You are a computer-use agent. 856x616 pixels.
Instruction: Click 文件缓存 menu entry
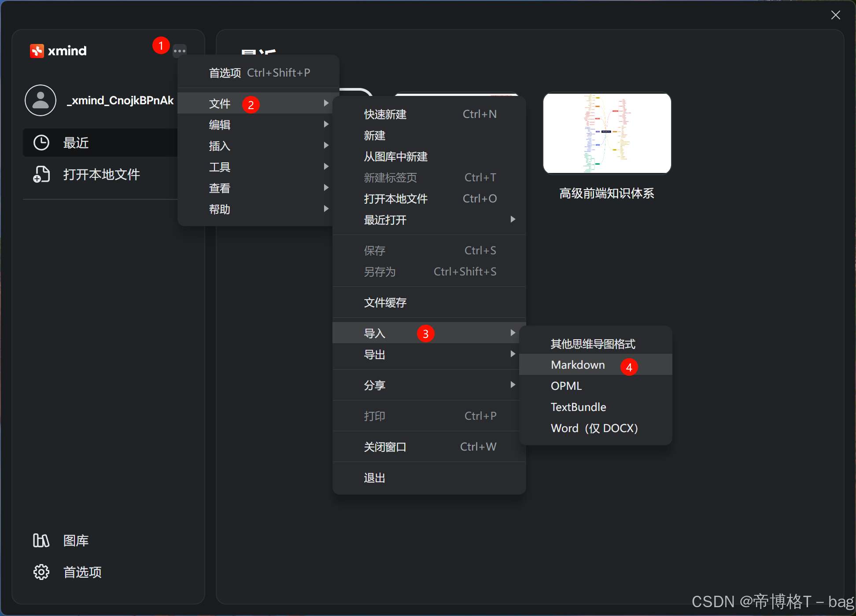point(384,302)
